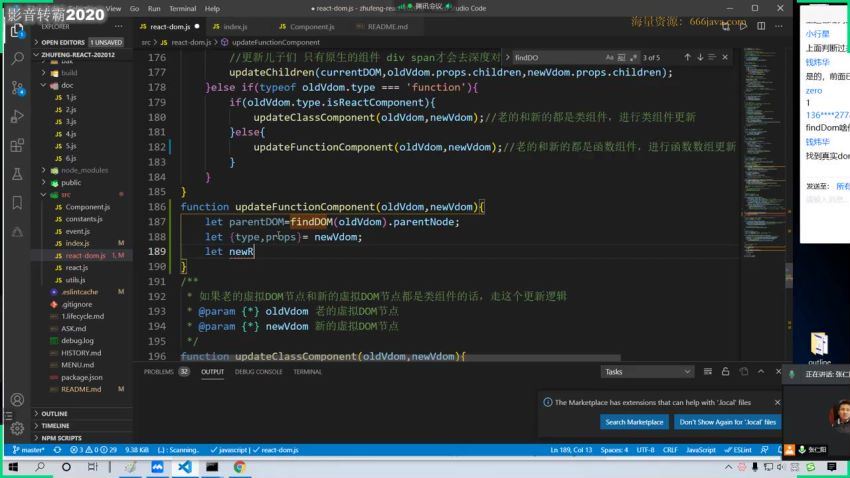Click the Windows Start button
Viewport: 850px width, 478px height.
coord(13,467)
